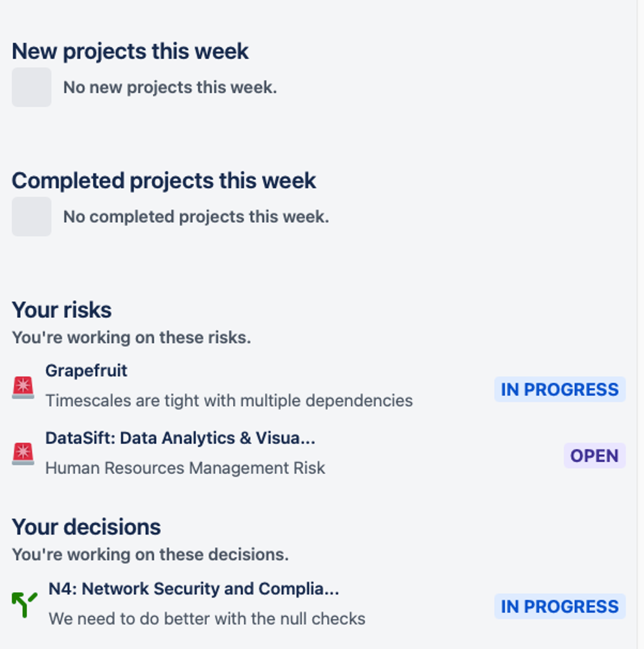Screen dimensions: 644x649
Task: Click 'No completed projects this week.' message
Action: pos(196,217)
